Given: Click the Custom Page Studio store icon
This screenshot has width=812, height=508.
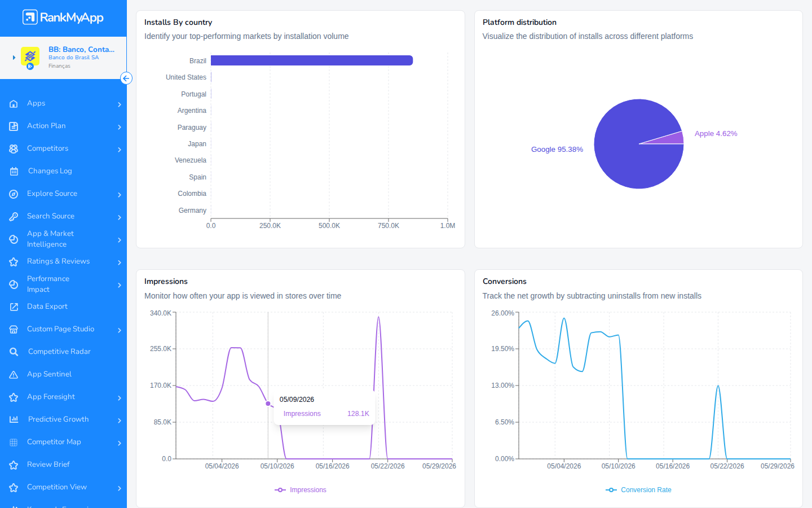Looking at the screenshot, I should tap(14, 330).
